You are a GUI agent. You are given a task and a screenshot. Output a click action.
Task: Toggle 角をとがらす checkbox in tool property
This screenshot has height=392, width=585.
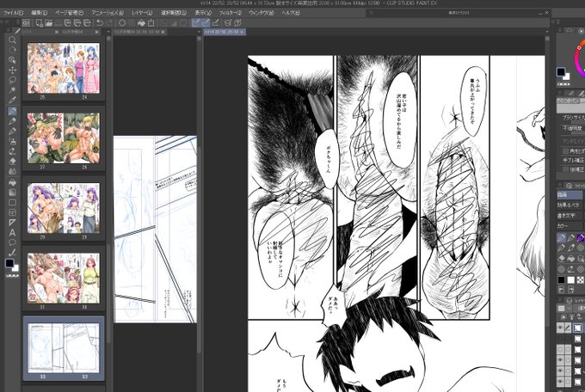point(565,151)
